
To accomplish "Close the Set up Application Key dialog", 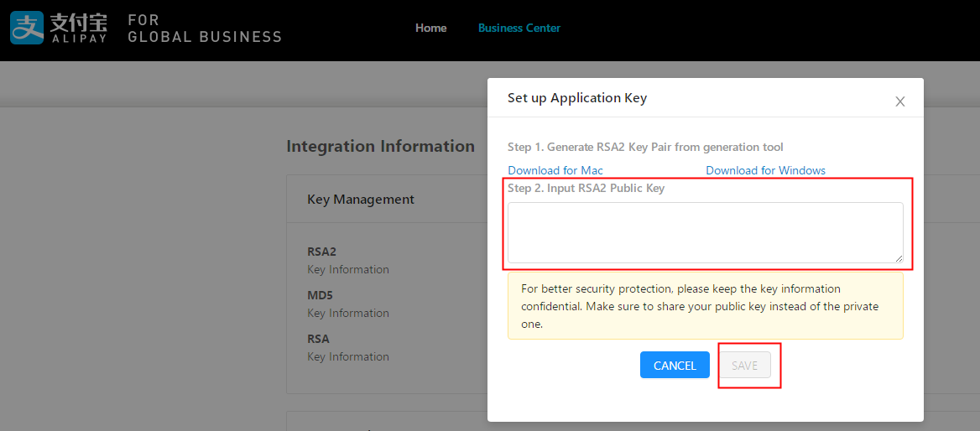I will pos(899,101).
